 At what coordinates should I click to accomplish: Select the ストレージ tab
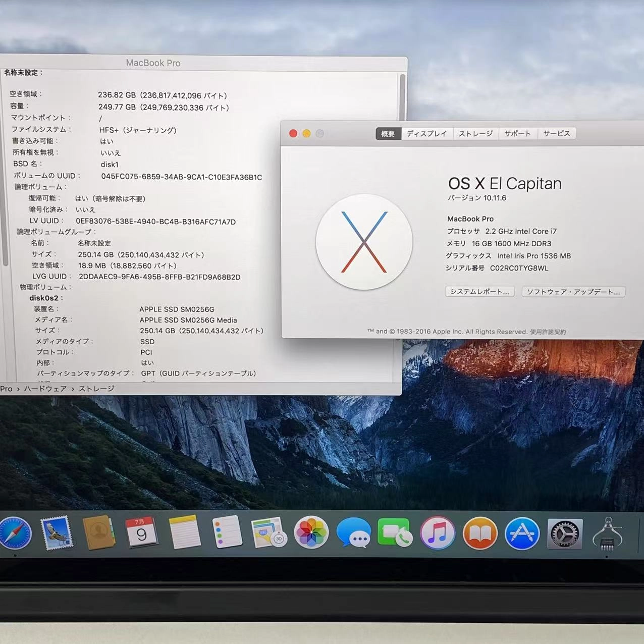pyautogui.click(x=475, y=133)
